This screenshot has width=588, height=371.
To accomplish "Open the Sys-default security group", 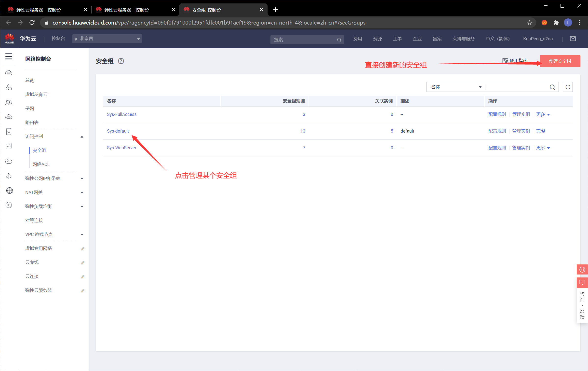I will click(x=118, y=131).
